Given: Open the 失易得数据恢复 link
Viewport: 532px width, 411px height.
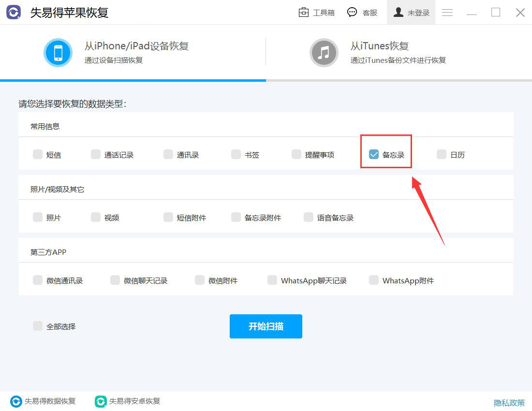Looking at the screenshot, I should point(50,401).
